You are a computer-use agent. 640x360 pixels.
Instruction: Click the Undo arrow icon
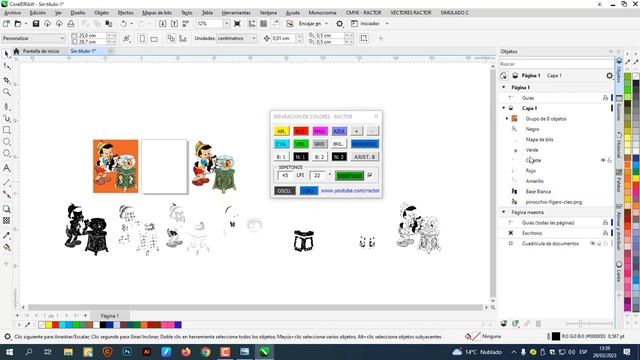tap(123, 24)
